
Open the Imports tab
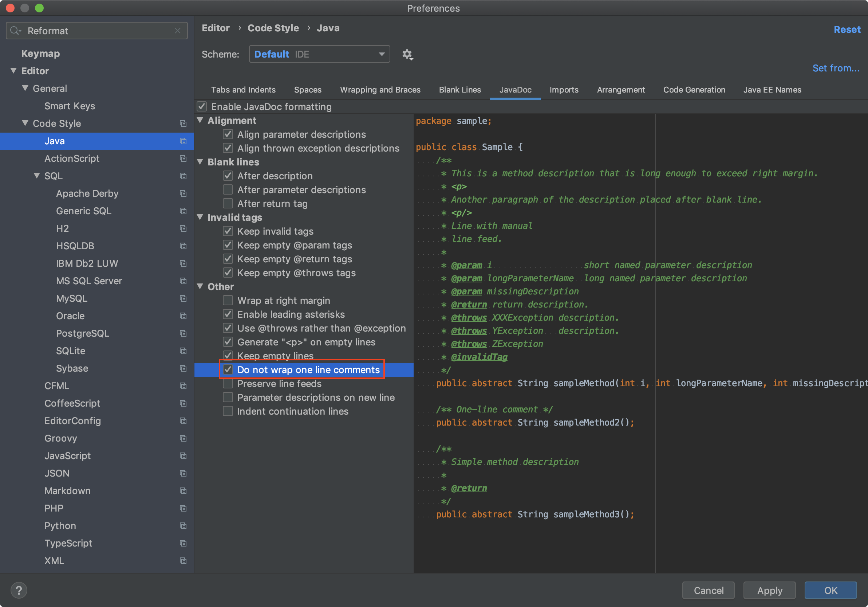[564, 90]
